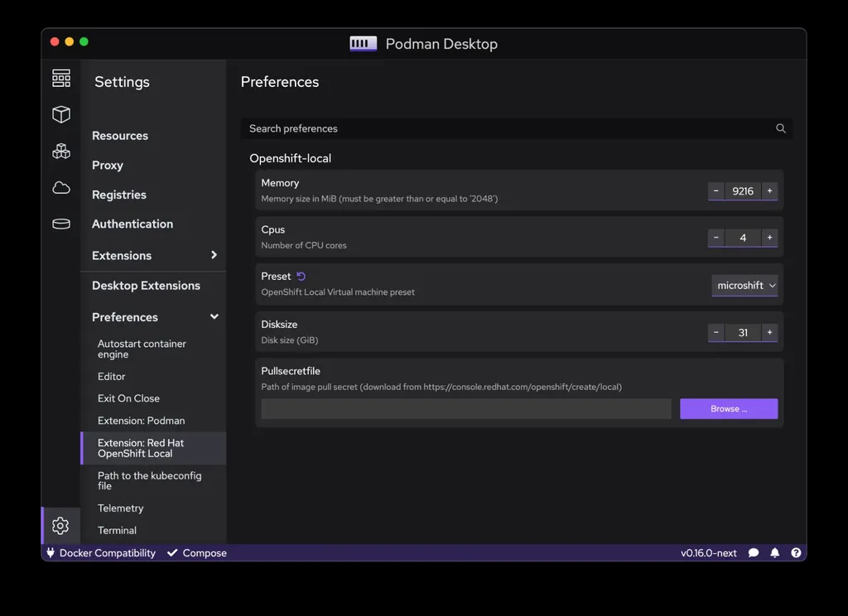Select Path to the kubeconfig file
848x616 pixels.
[x=150, y=481]
